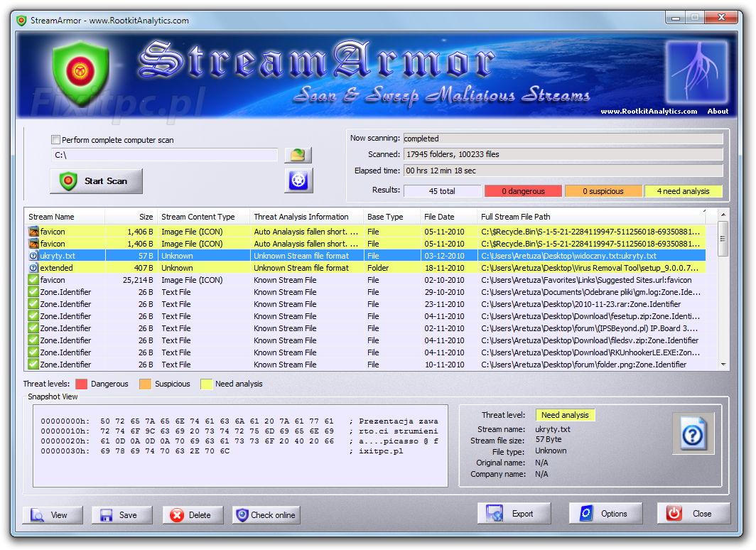
Task: Click the list scrollbar down arrow
Action: click(723, 365)
